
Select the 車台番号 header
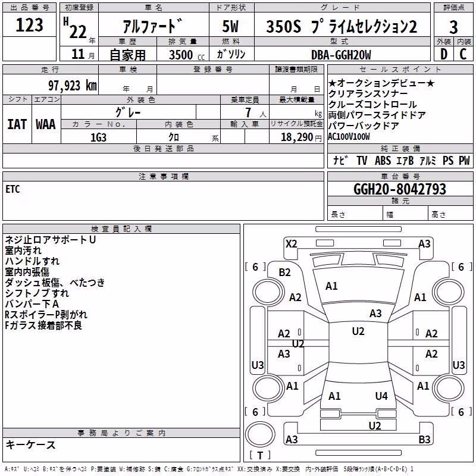(x=400, y=176)
